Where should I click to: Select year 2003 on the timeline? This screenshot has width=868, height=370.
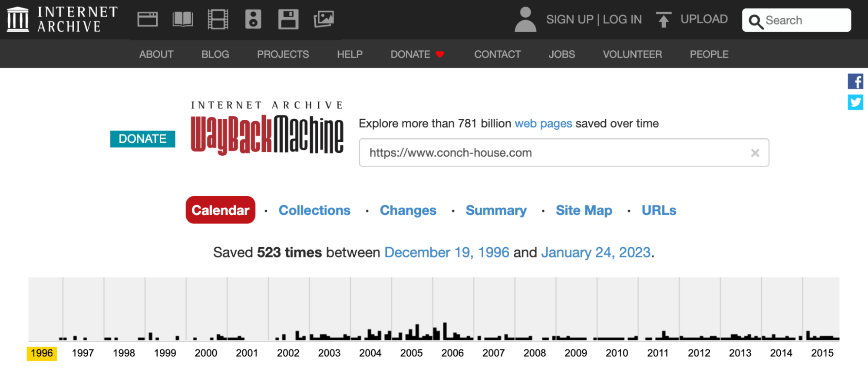pyautogui.click(x=329, y=353)
